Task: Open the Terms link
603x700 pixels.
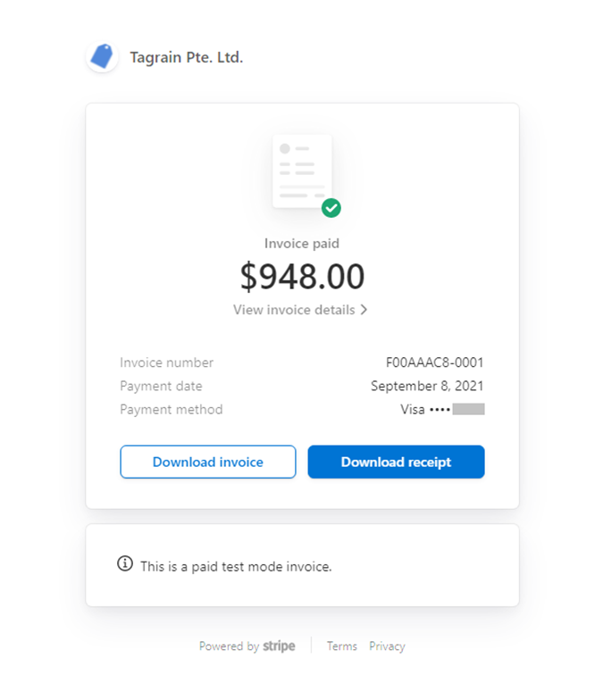Action: click(x=341, y=646)
